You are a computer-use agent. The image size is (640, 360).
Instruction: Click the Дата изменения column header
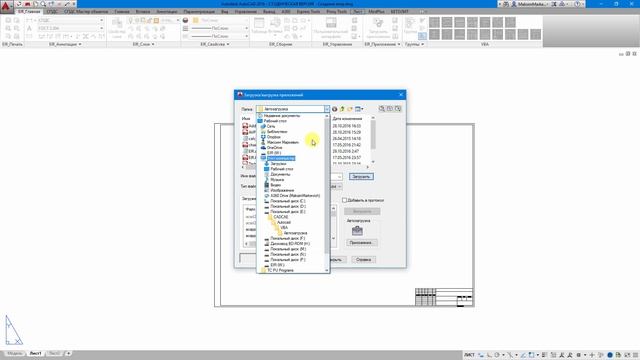347,118
